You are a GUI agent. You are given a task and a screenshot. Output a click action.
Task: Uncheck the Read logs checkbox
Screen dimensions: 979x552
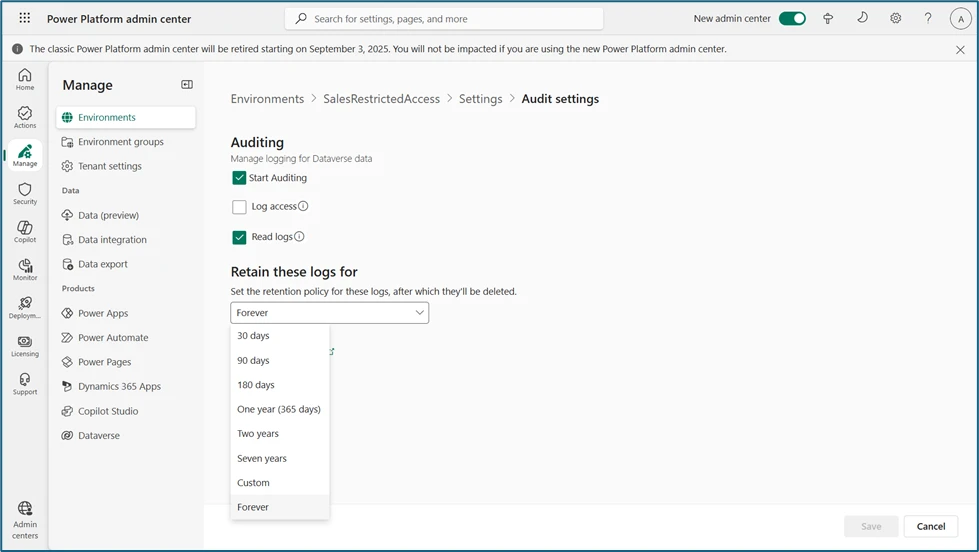(239, 237)
